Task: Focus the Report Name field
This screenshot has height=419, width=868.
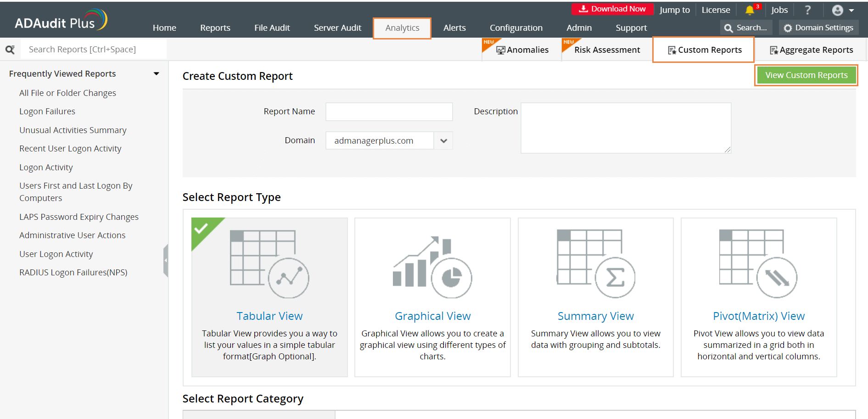Action: 389,112
